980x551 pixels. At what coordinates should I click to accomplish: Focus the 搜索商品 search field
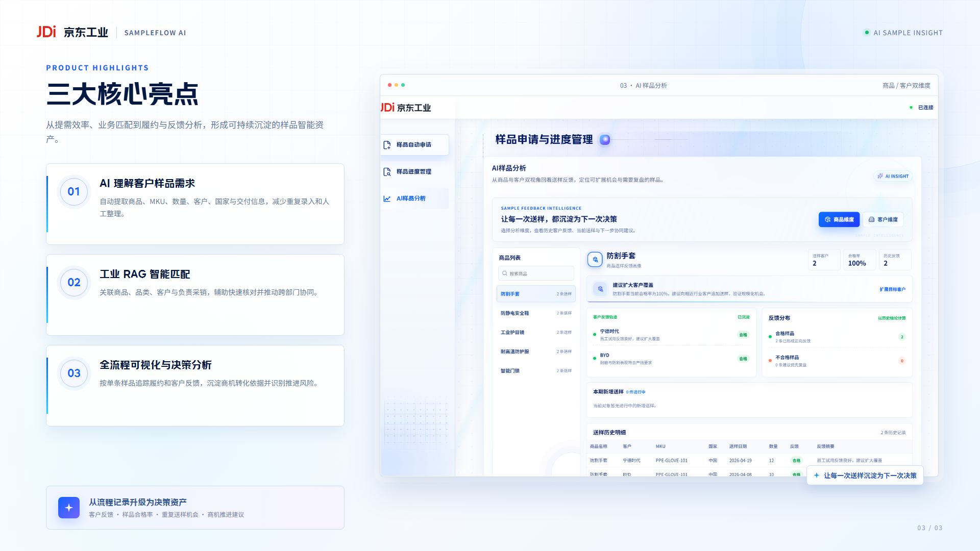[536, 273]
